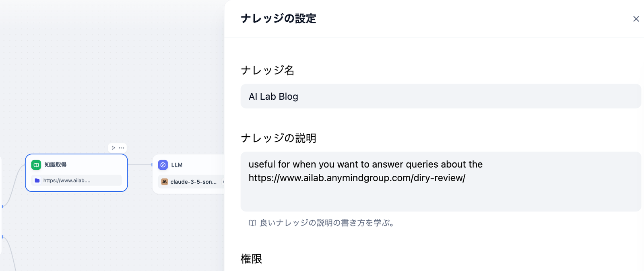Click inside the knowledge description textarea
644x271 pixels.
tap(441, 181)
